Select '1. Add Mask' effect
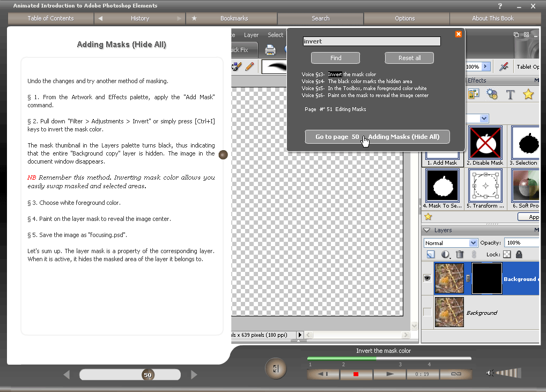Viewport: 546px width, 392px height. 442,159
